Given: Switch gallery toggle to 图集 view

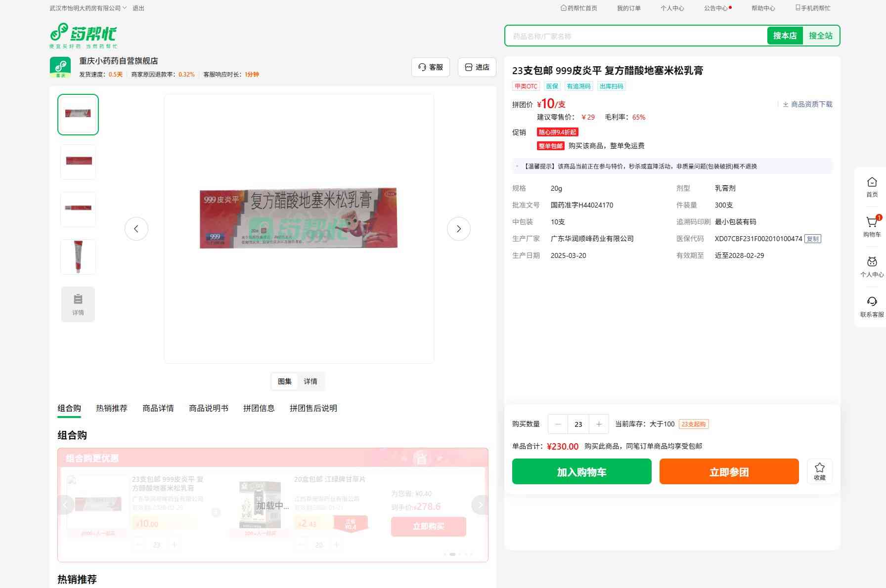Looking at the screenshot, I should point(285,381).
